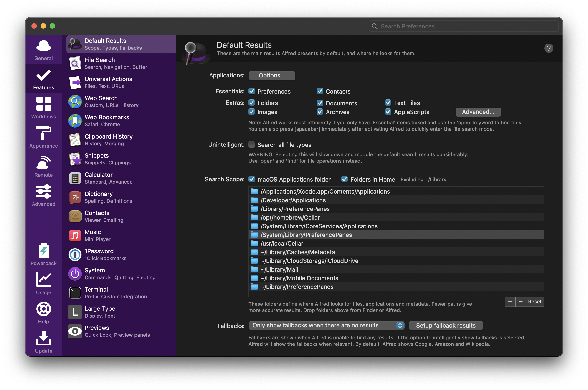Viewport: 588px width, 390px height.
Task: Click the Contacts address book icon
Action: [75, 217]
